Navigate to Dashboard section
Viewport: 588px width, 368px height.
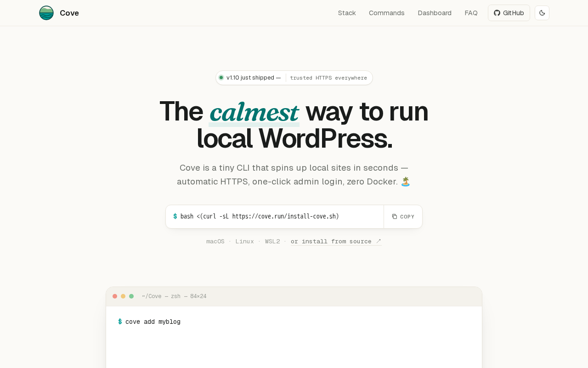coord(435,13)
